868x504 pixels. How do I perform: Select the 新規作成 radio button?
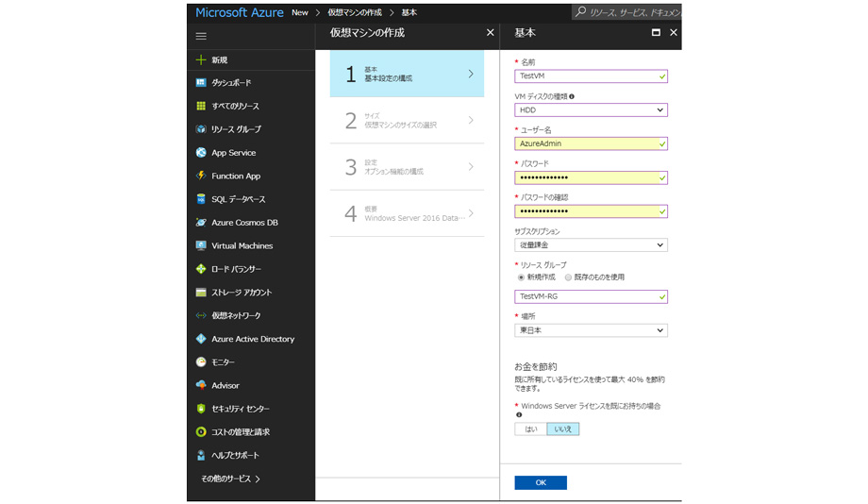coord(521,277)
